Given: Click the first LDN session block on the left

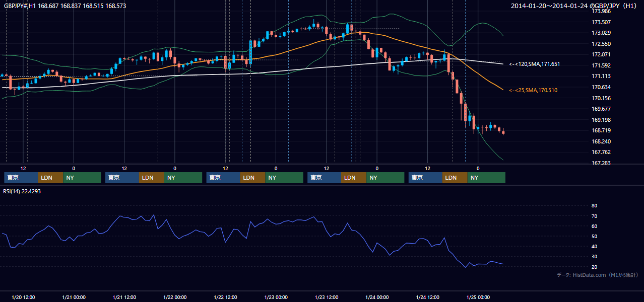Looking at the screenshot, I should click(x=51, y=178).
